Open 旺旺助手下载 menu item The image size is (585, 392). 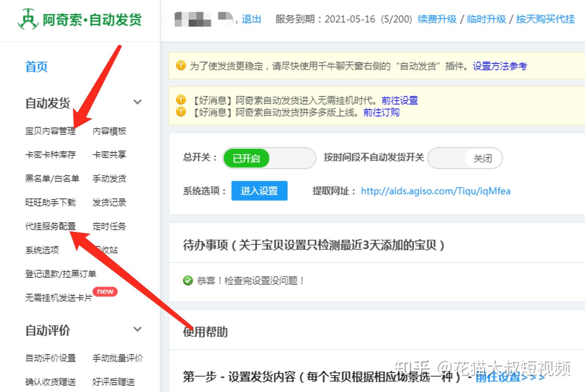click(51, 202)
